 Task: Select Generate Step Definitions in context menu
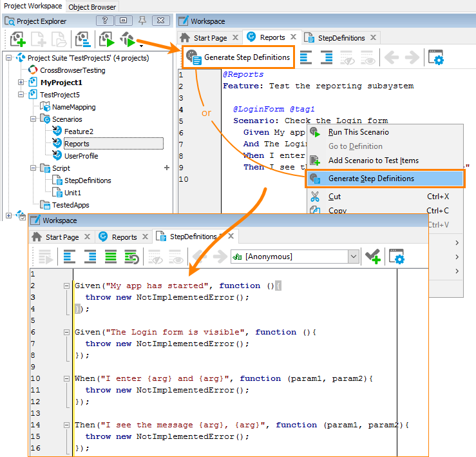pos(371,179)
